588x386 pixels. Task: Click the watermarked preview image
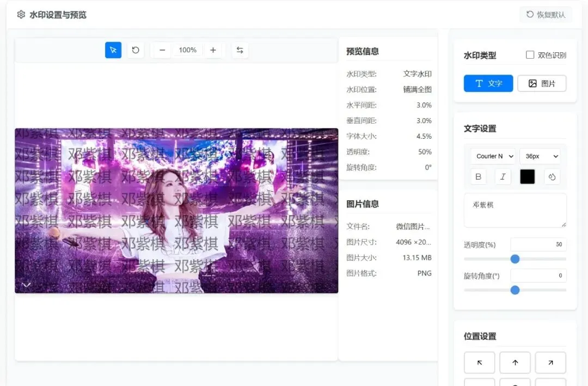pos(176,211)
